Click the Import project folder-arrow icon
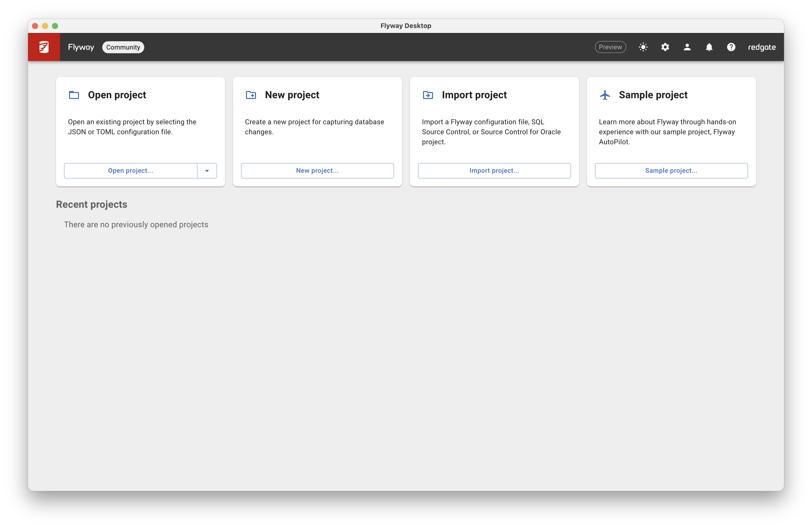 coord(428,95)
